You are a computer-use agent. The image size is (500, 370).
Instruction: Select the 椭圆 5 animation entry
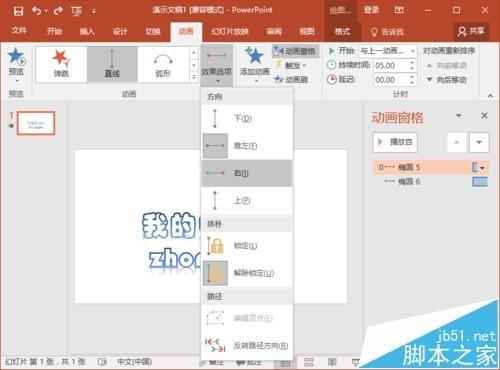pos(430,167)
